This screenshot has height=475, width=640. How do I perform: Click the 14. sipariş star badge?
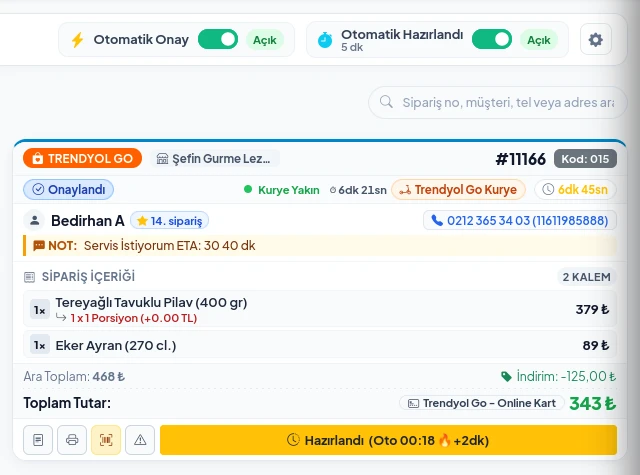pyautogui.click(x=169, y=221)
